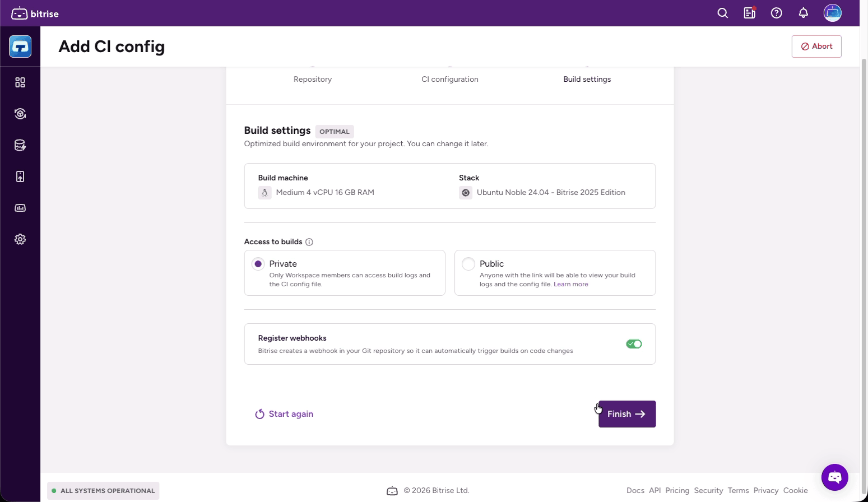Viewport: 868px width, 502px height.
Task: Open the release management phone sidebar icon
Action: (x=20, y=176)
